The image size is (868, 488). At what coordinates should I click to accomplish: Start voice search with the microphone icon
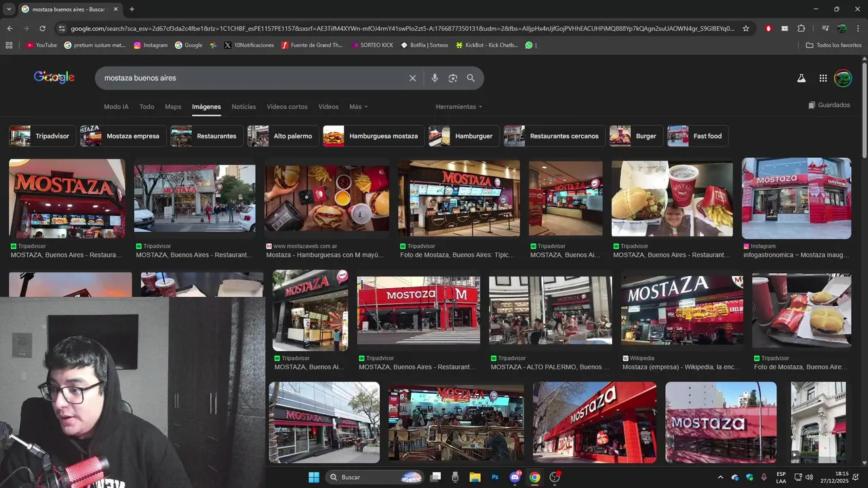point(435,78)
